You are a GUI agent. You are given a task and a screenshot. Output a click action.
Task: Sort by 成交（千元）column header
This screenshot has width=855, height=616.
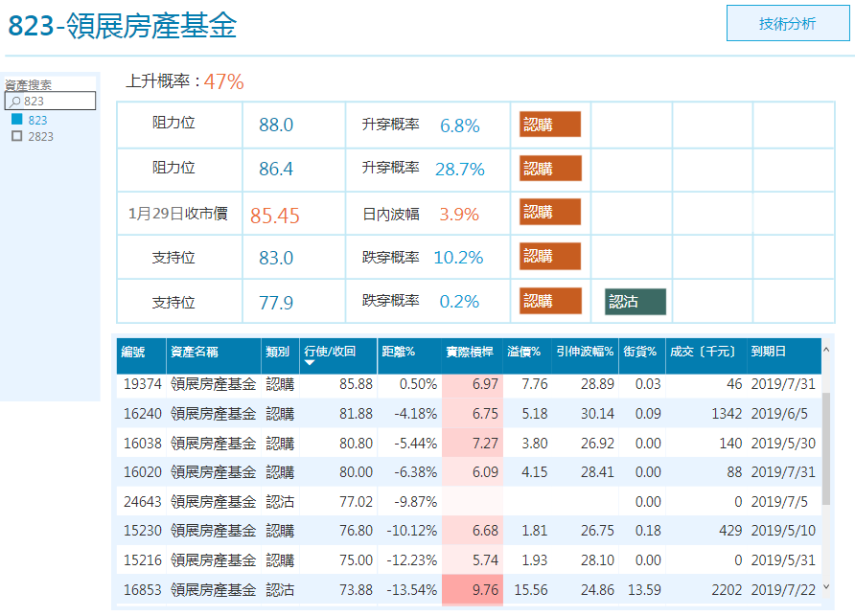[x=705, y=355]
